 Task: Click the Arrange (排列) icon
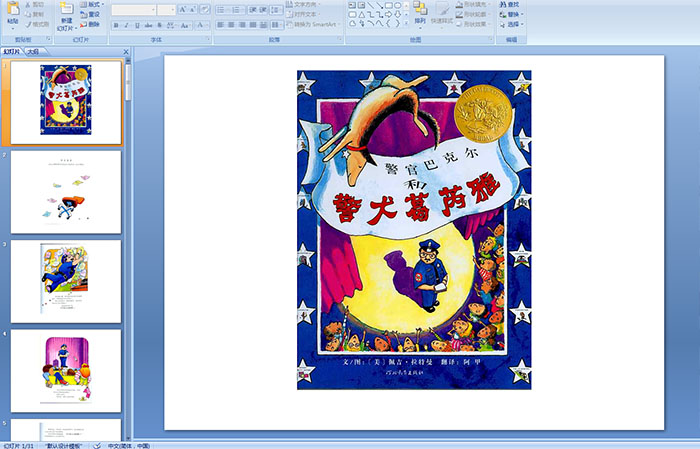pos(420,8)
